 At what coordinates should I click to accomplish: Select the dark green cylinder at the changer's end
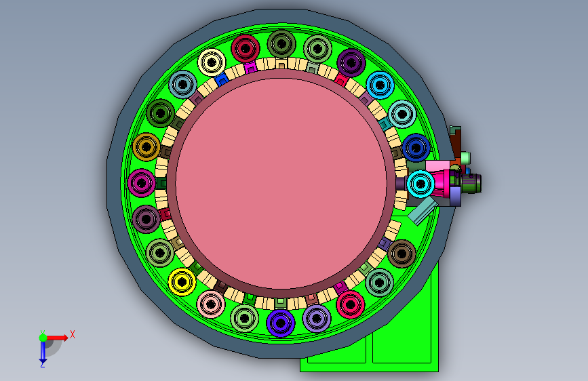click(471, 184)
